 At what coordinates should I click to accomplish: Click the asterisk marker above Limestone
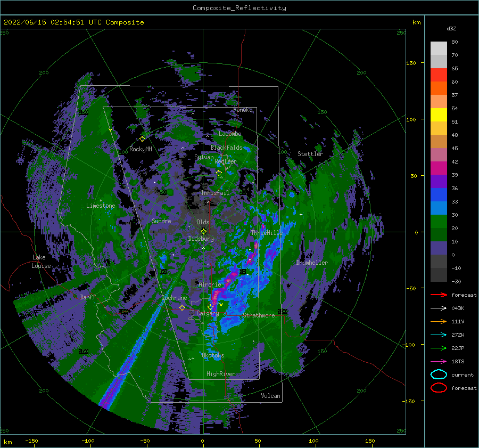tap(101, 201)
